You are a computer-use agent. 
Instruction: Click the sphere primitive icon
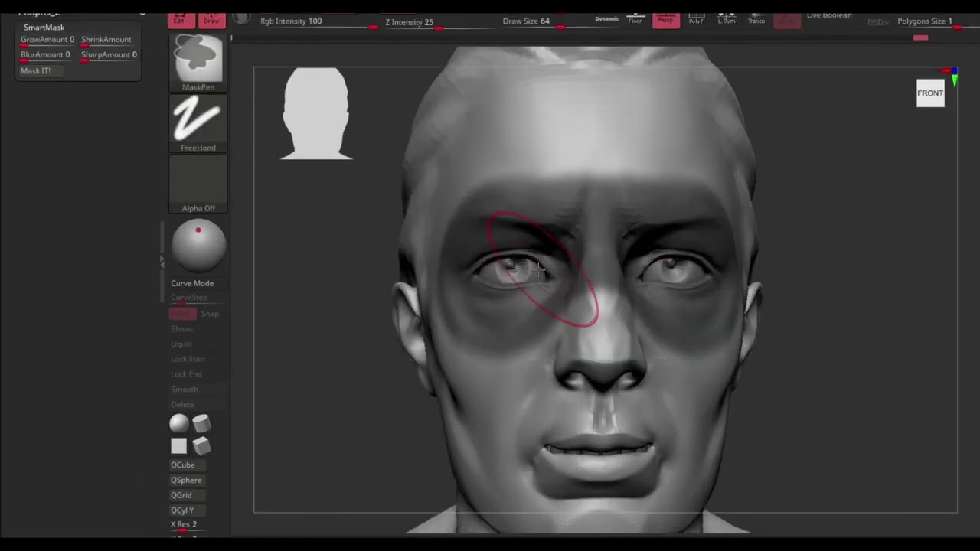click(178, 423)
